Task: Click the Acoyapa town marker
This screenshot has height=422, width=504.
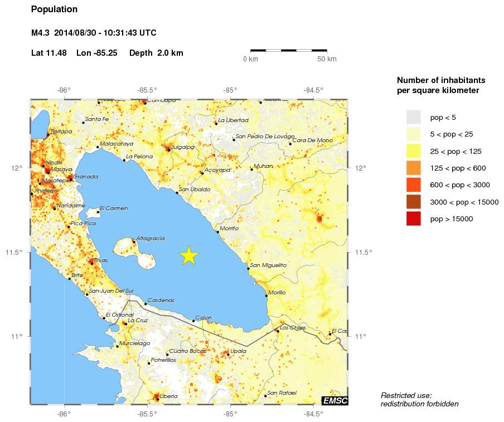Action: tap(202, 173)
